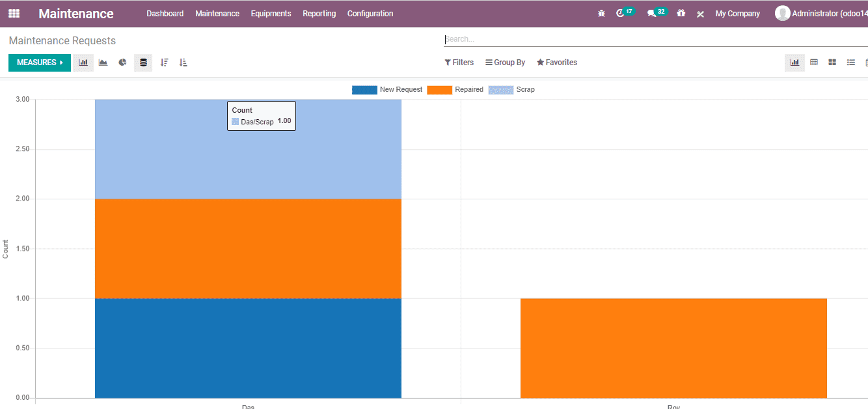This screenshot has width=868, height=409.
Task: Sort bars in ascending order
Action: (183, 63)
